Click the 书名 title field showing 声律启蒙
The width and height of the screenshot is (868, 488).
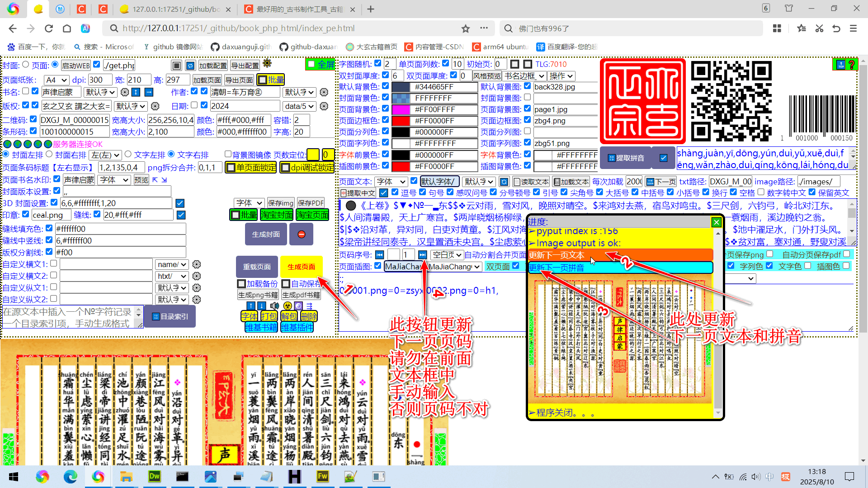(x=61, y=92)
